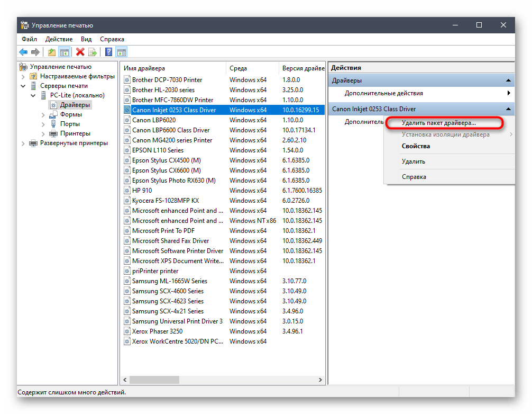Click Свойства in the context menu
The height and width of the screenshot is (414, 532).
click(x=416, y=146)
